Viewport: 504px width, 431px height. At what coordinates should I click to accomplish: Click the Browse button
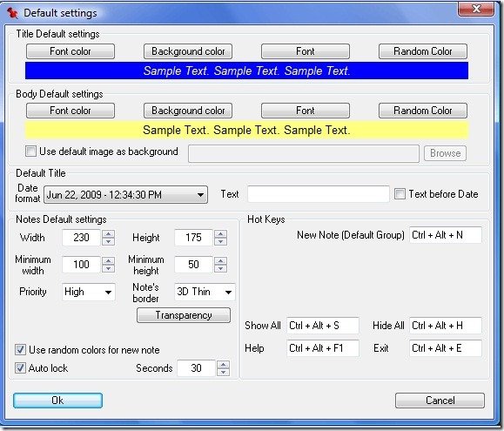445,153
